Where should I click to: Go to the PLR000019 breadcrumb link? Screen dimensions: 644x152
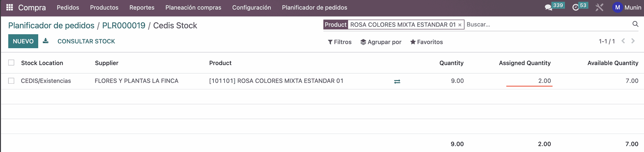click(124, 25)
